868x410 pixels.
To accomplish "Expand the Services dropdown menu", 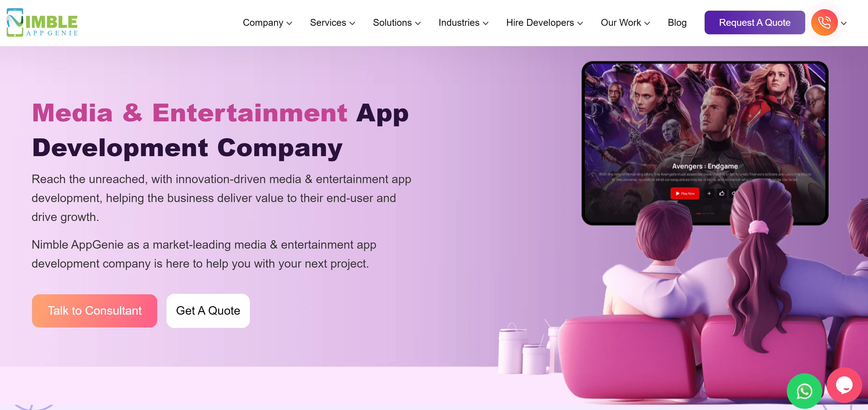I will coord(333,22).
